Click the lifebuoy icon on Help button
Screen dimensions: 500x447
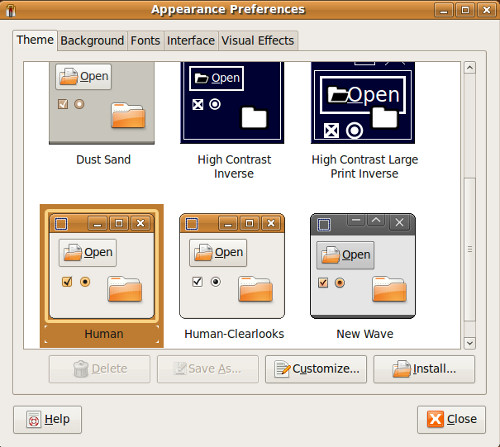(x=34, y=419)
